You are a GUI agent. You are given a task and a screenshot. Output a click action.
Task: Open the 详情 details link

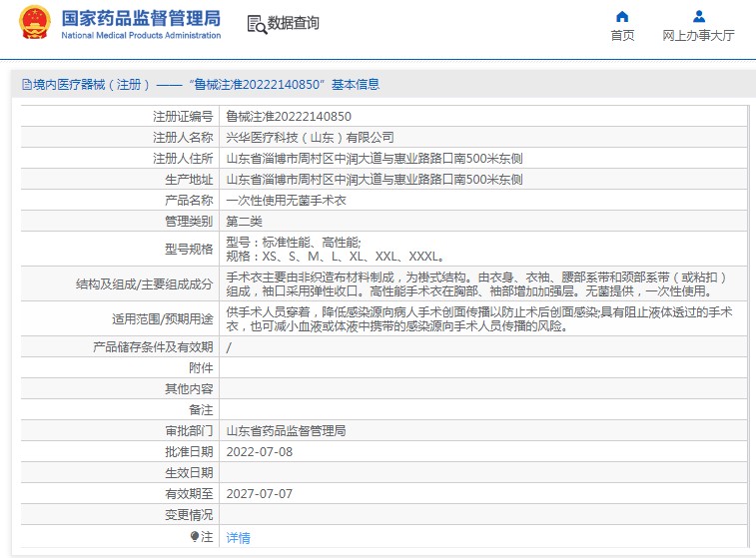tap(238, 538)
